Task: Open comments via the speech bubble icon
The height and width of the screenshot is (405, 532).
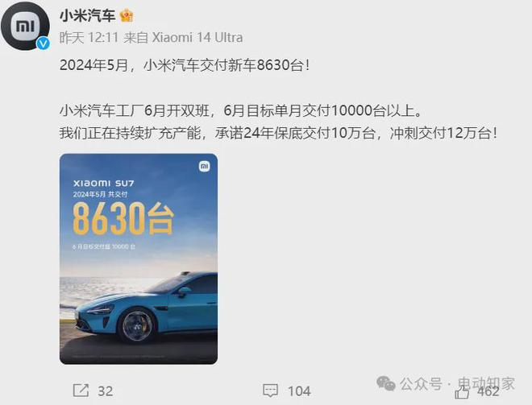Action: (270, 391)
